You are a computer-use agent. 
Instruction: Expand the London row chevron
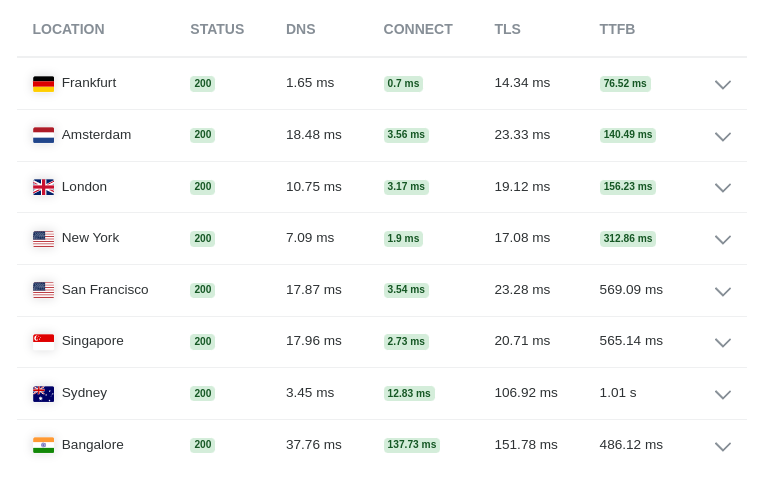pos(723,188)
